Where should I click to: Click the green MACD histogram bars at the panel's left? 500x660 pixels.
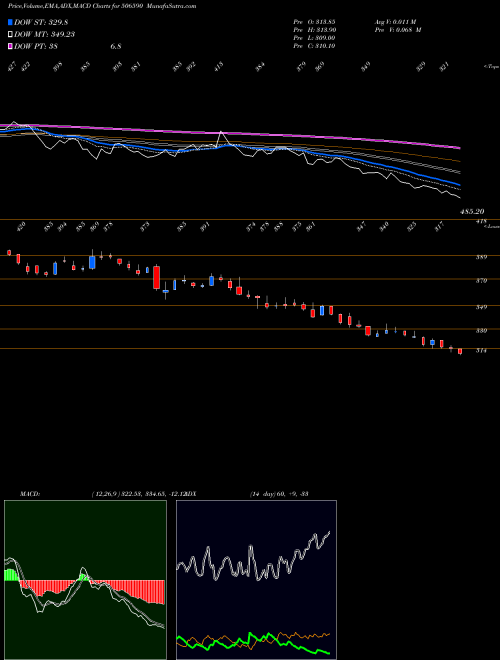(12, 575)
